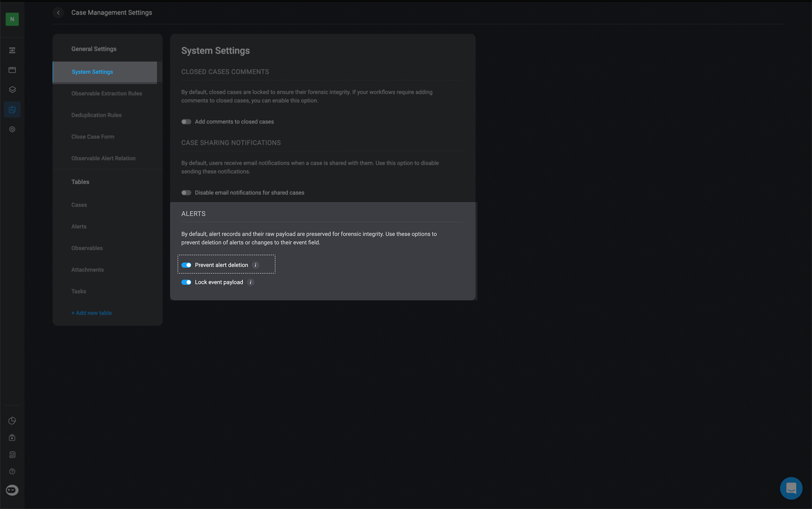The height and width of the screenshot is (509, 812).
Task: Click the green N workspace avatar
Action: coord(12,19)
